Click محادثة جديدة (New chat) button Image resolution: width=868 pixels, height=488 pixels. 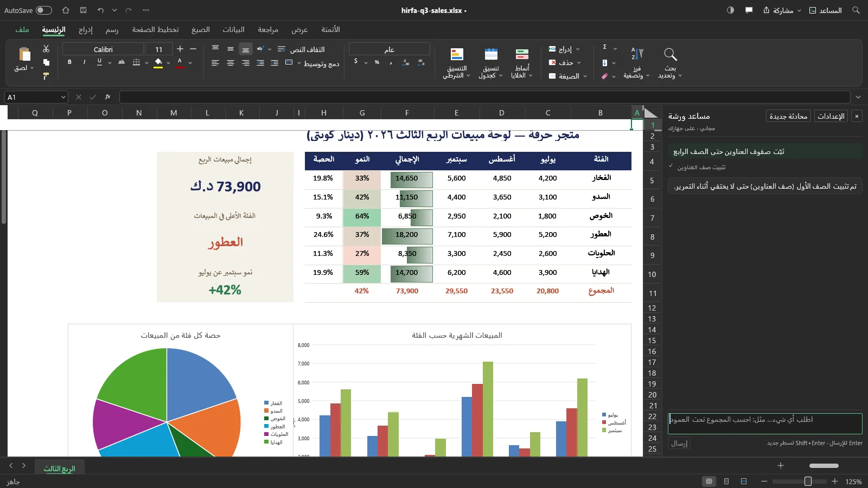click(788, 116)
